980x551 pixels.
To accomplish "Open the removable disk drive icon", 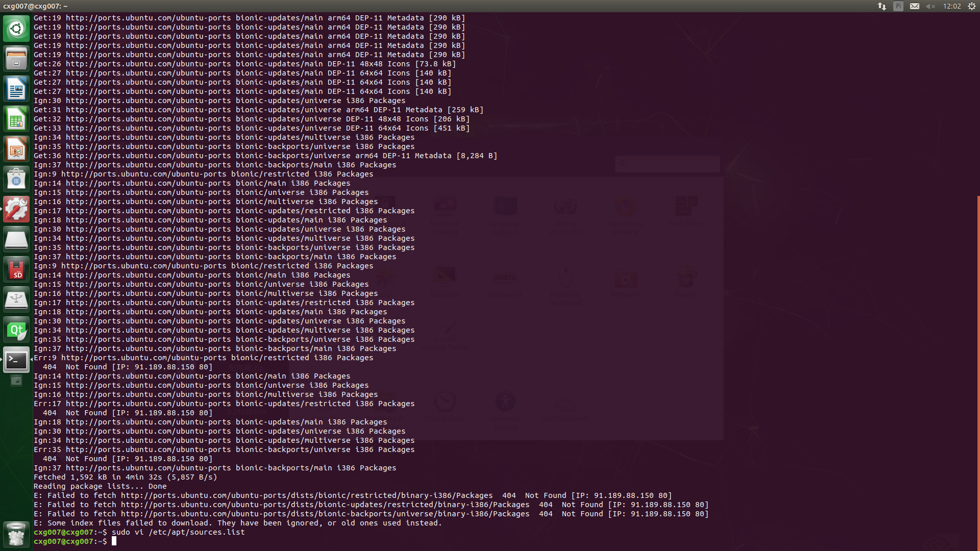I will [x=16, y=240].
